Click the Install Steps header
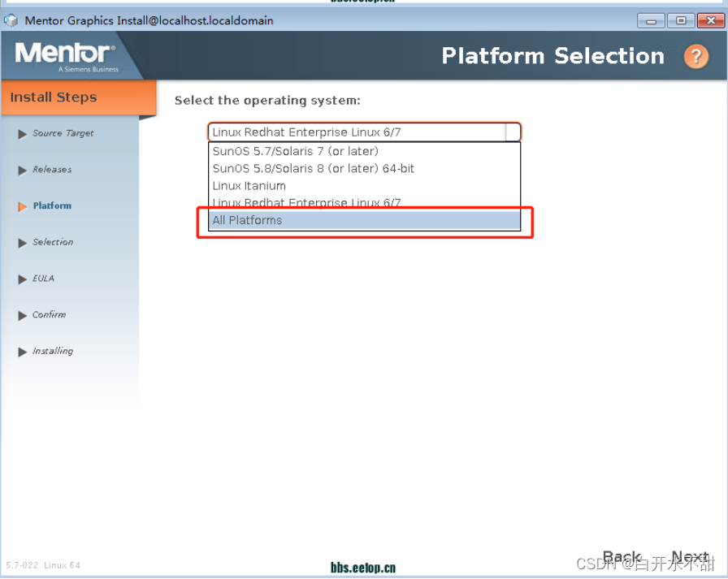The width and height of the screenshot is (728, 579). point(78,97)
